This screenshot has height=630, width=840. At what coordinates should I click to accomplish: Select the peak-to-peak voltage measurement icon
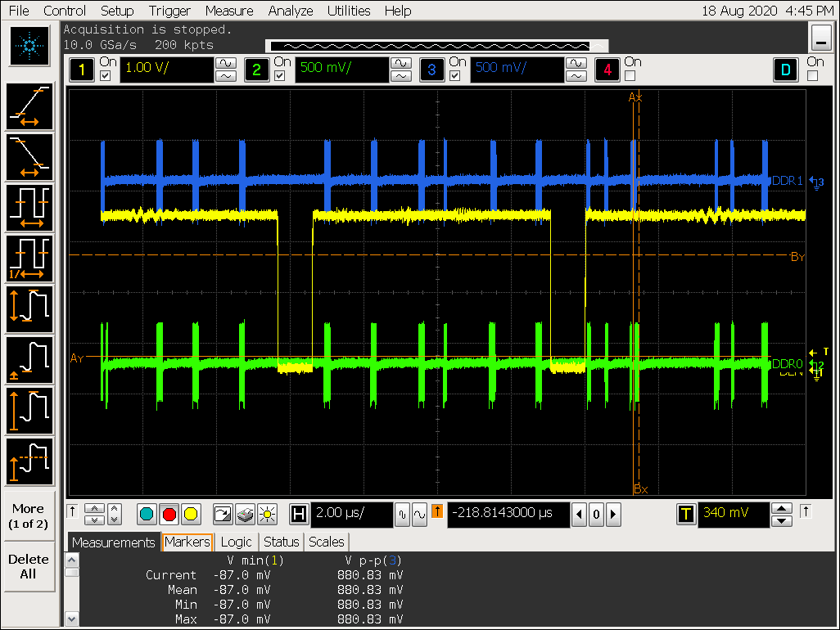tap(29, 309)
